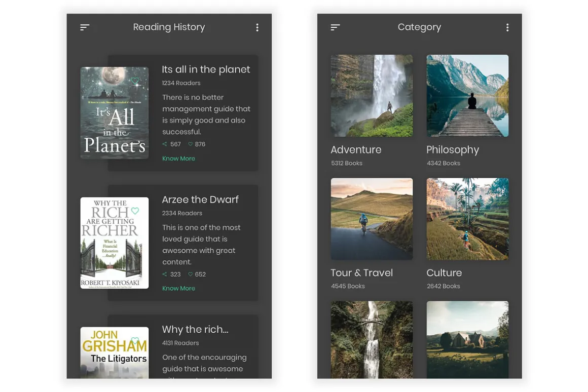Tap share icon beside 323
This screenshot has width=588, height=392.
tap(164, 274)
